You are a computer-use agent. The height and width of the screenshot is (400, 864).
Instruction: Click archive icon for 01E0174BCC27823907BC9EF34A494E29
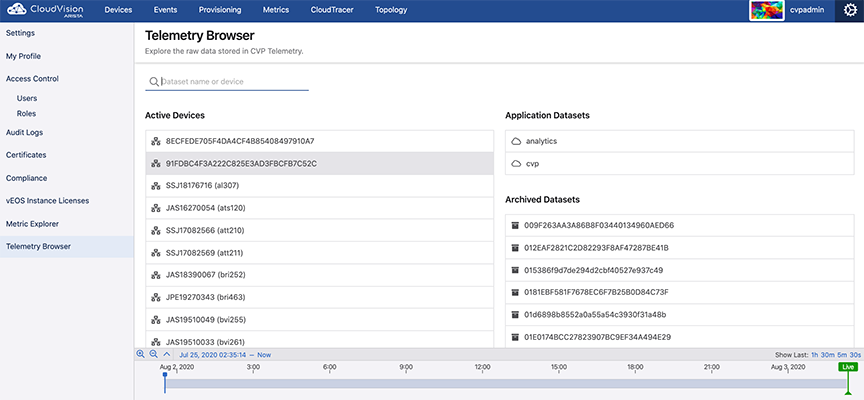515,337
